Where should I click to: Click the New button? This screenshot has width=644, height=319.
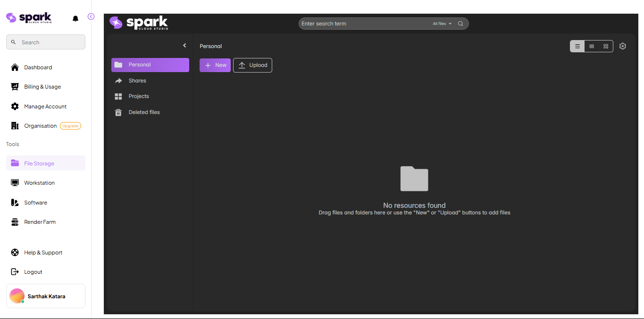pyautogui.click(x=215, y=65)
